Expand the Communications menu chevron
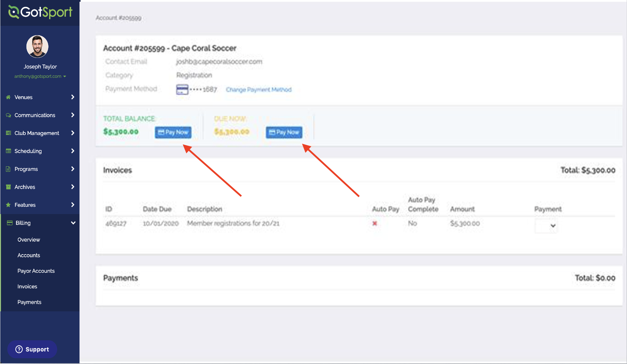 [73, 115]
